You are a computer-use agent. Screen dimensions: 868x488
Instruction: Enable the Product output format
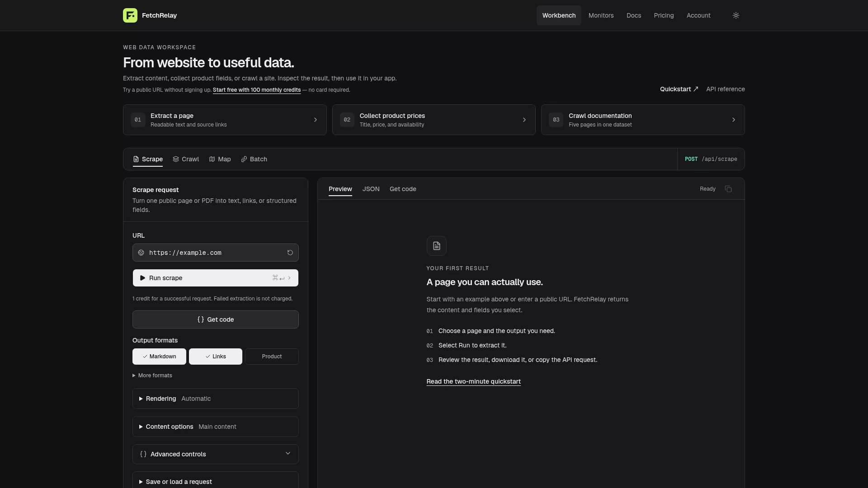pos(272,357)
